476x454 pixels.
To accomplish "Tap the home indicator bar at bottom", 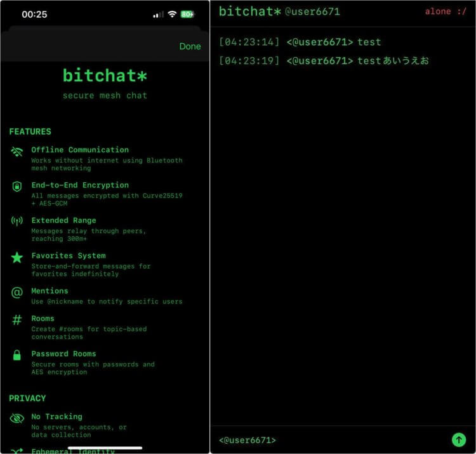I will click(105, 448).
